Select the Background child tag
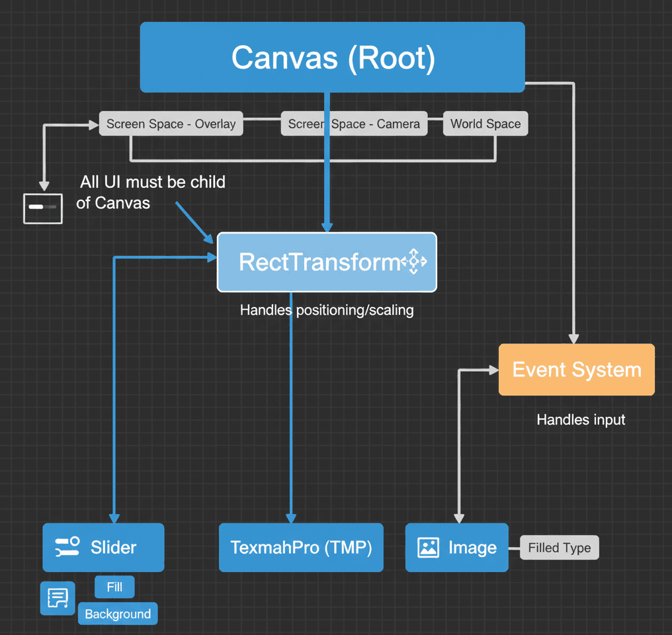Screen dimensions: 672x635 [x=118, y=614]
